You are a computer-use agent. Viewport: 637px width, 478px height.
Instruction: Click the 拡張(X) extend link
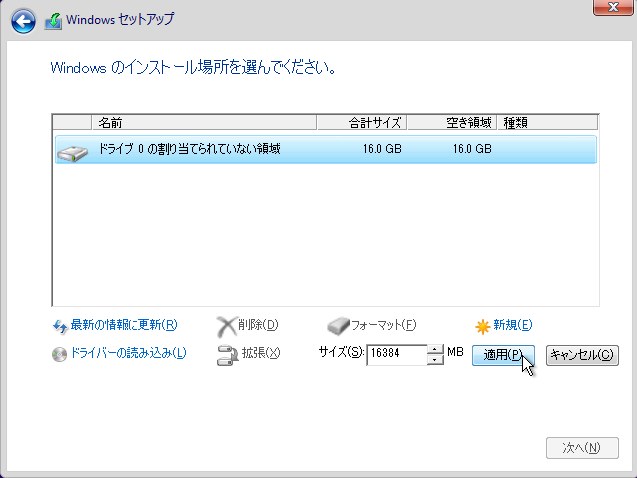261,353
